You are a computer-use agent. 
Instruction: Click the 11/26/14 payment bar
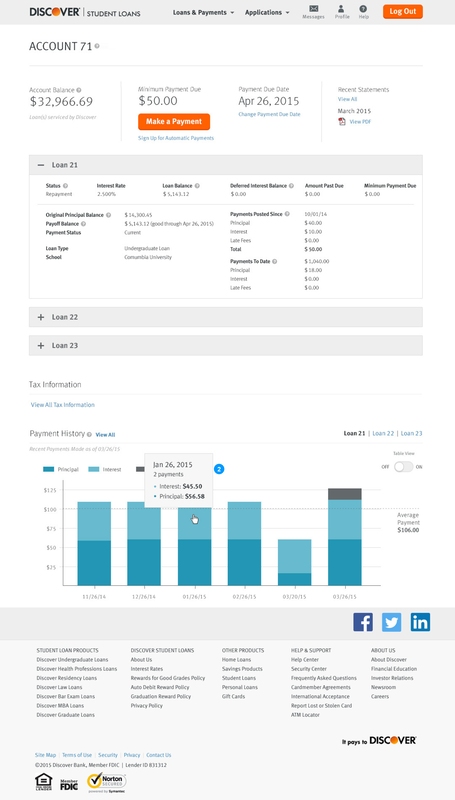click(94, 543)
